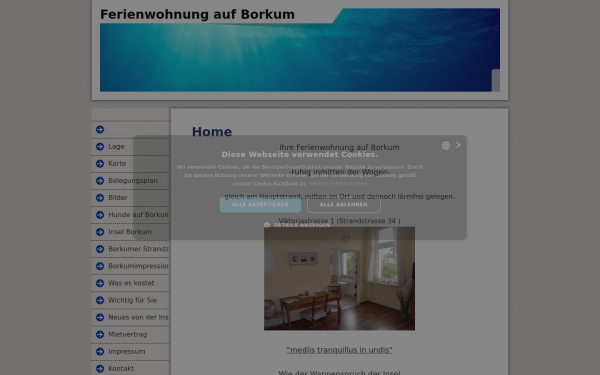Click the arrow icon beside Borkumer Strandz
Screen dimensions: 600x375
pyautogui.click(x=100, y=249)
